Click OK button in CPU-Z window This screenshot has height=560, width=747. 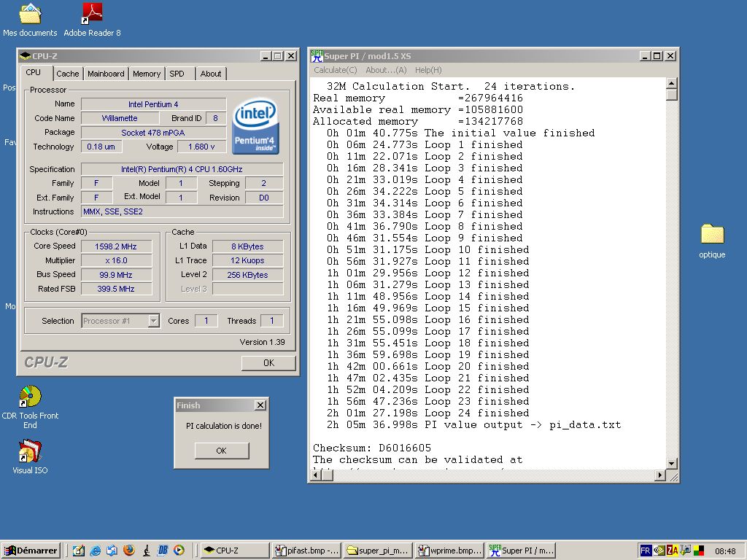[268, 363]
